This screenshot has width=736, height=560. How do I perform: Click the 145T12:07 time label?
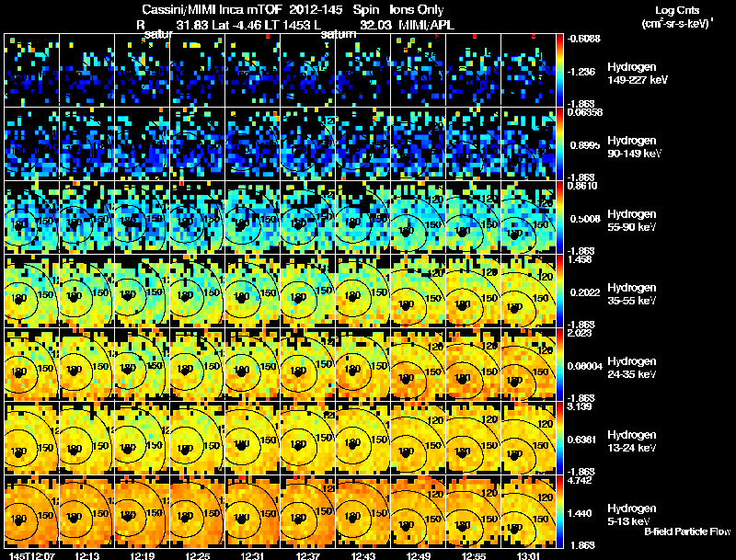[32, 555]
